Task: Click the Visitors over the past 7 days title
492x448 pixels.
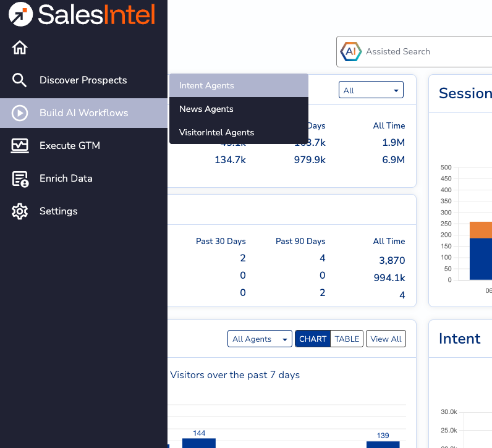Action: [x=235, y=375]
